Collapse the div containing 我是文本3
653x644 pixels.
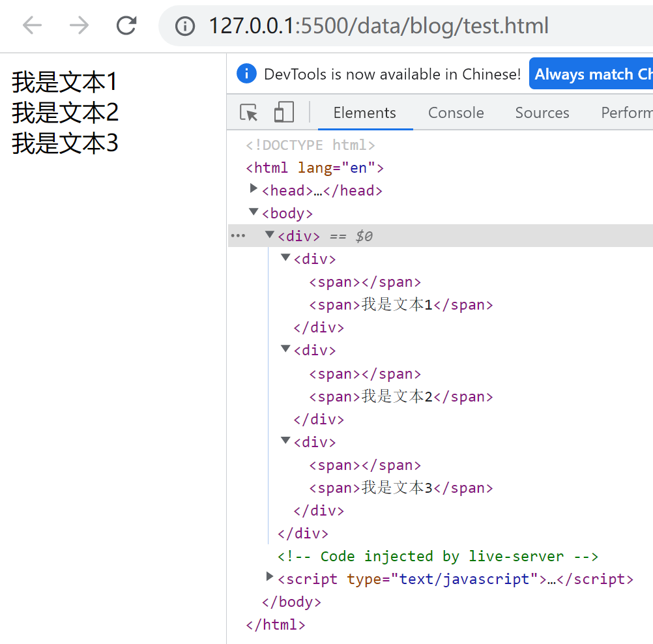click(285, 440)
